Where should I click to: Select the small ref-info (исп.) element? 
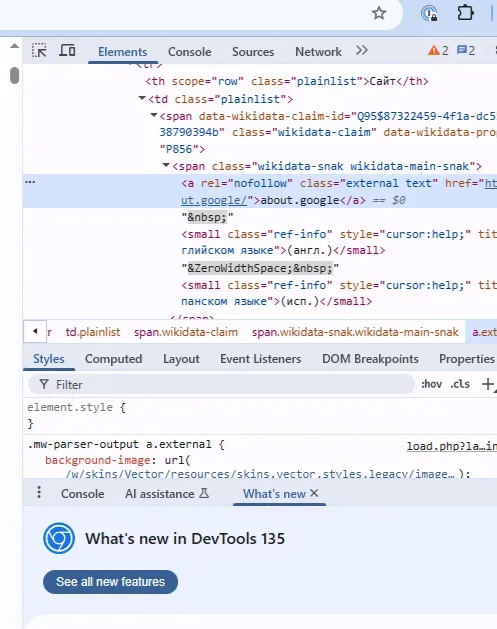point(339,293)
